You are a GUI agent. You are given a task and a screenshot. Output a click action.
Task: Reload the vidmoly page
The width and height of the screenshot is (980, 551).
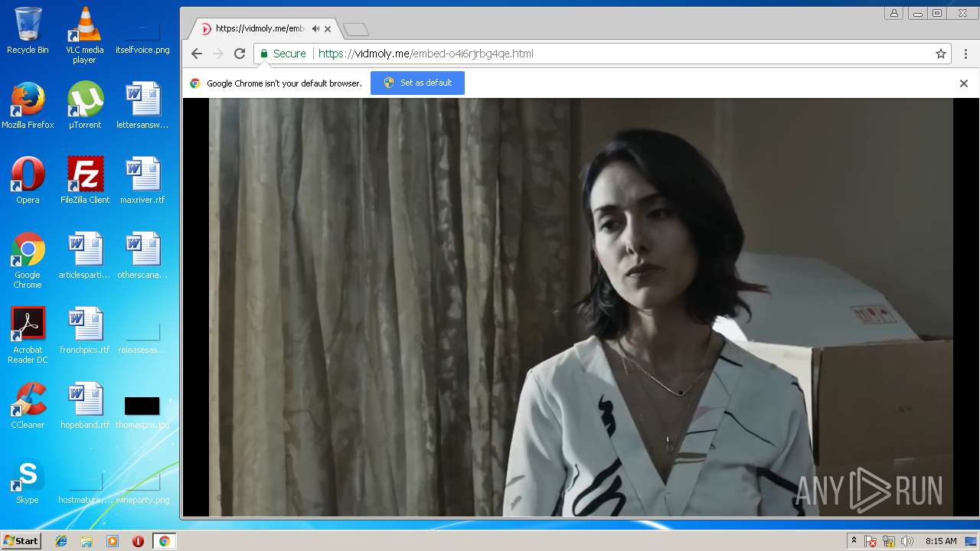[x=240, y=54]
